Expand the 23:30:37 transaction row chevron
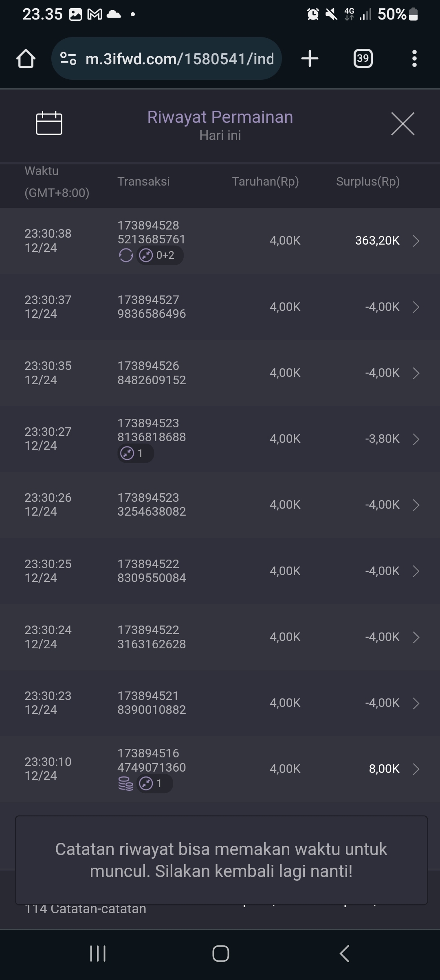The width and height of the screenshot is (440, 980). 416,307
